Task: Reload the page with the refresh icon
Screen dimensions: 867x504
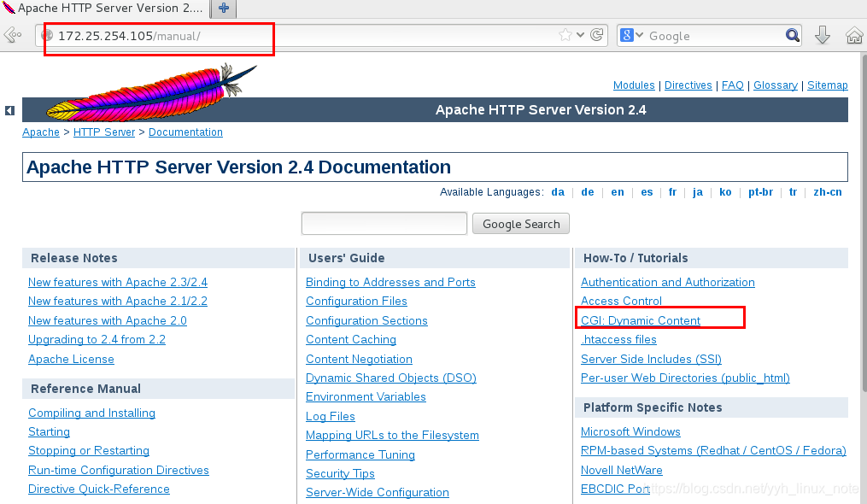Action: [x=597, y=35]
